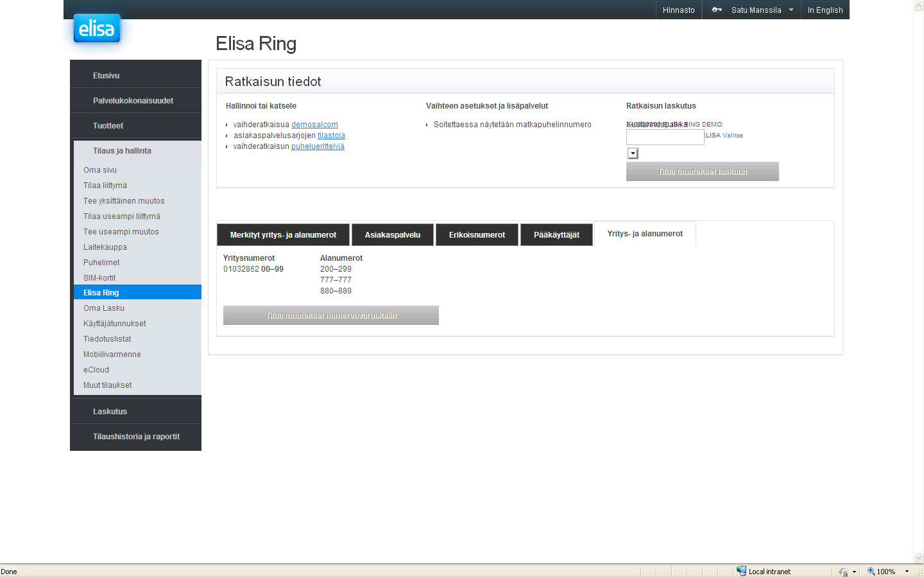The width and height of the screenshot is (924, 578).
Task: Expand the Tilaushistoria ja raportit section
Action: (135, 437)
